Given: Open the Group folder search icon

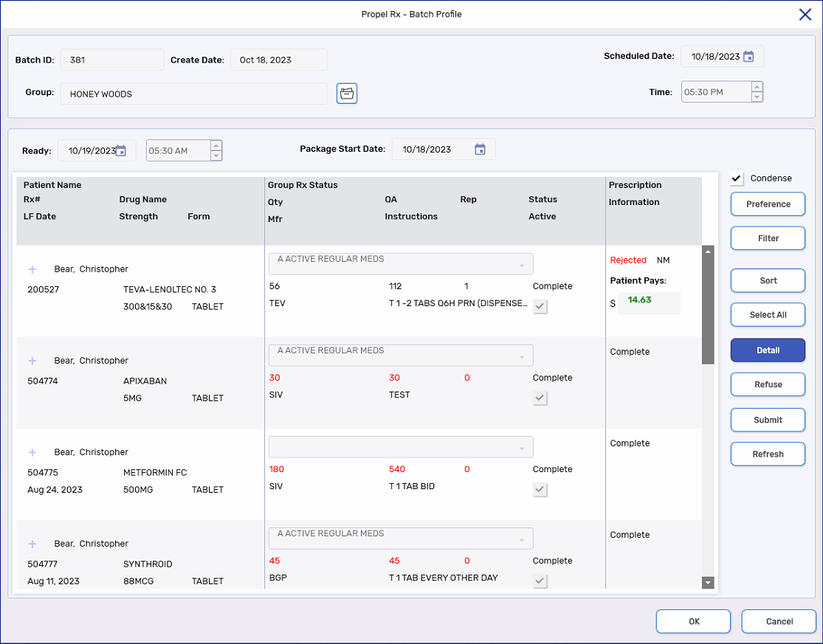Looking at the screenshot, I should 347,94.
